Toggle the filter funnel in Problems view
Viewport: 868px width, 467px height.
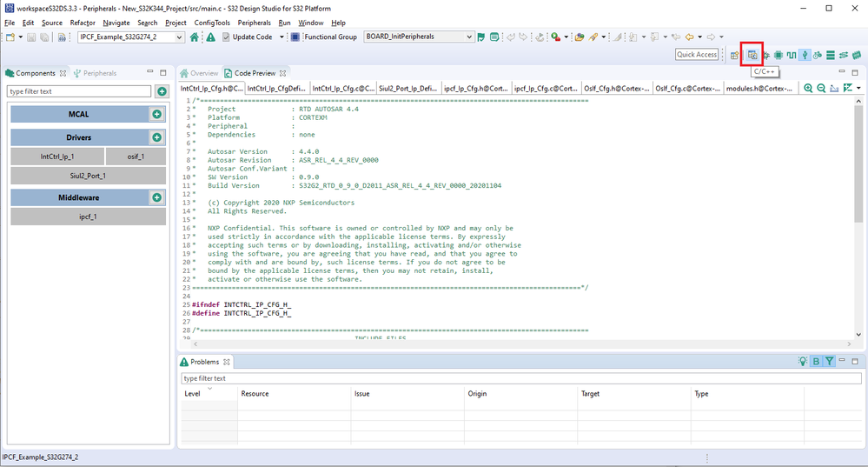(x=829, y=361)
